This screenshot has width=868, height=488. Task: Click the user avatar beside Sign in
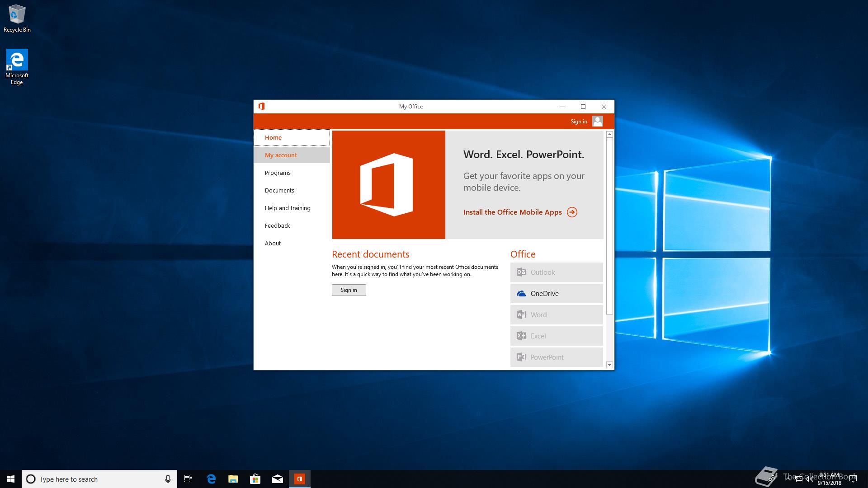[598, 121]
